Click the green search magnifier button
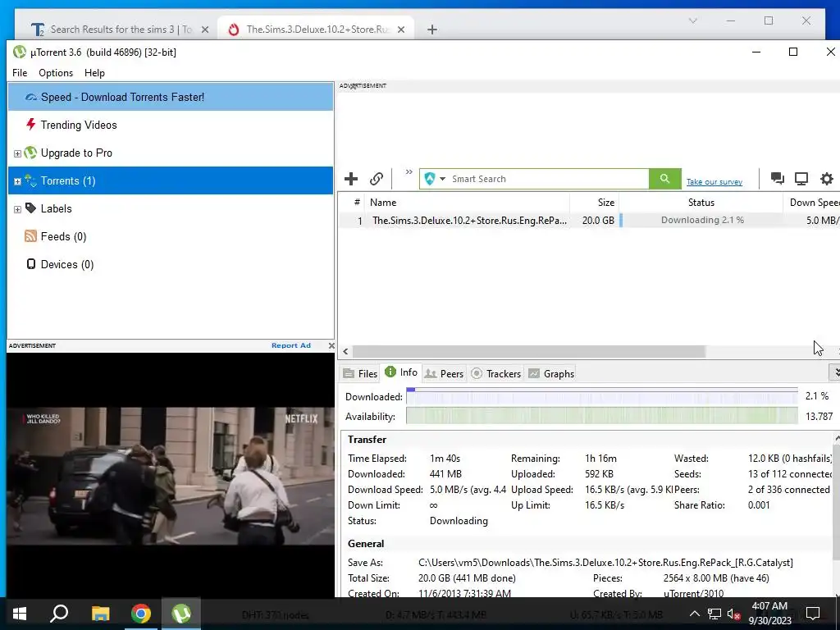The height and width of the screenshot is (630, 840). (x=664, y=179)
